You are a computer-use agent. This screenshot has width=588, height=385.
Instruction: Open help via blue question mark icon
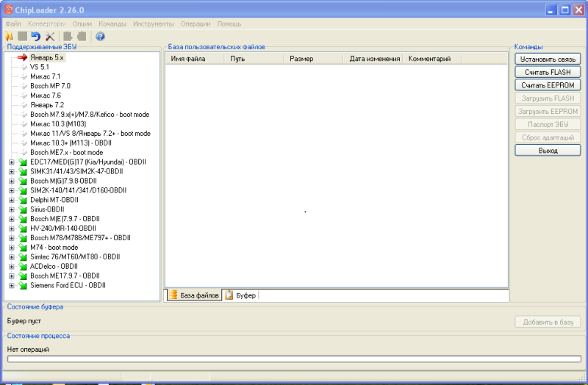(x=100, y=36)
